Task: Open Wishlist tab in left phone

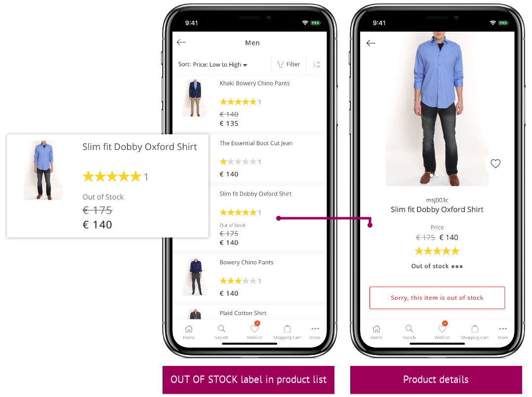Action: 254,331
